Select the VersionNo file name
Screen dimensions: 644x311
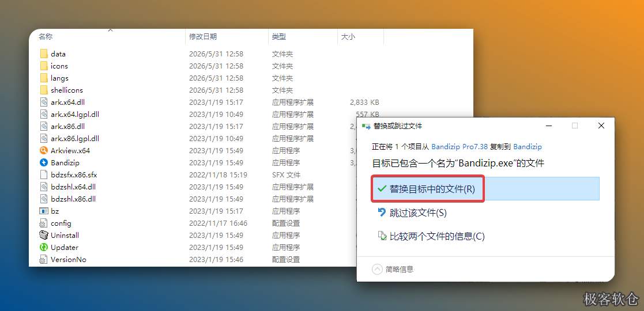coord(69,259)
